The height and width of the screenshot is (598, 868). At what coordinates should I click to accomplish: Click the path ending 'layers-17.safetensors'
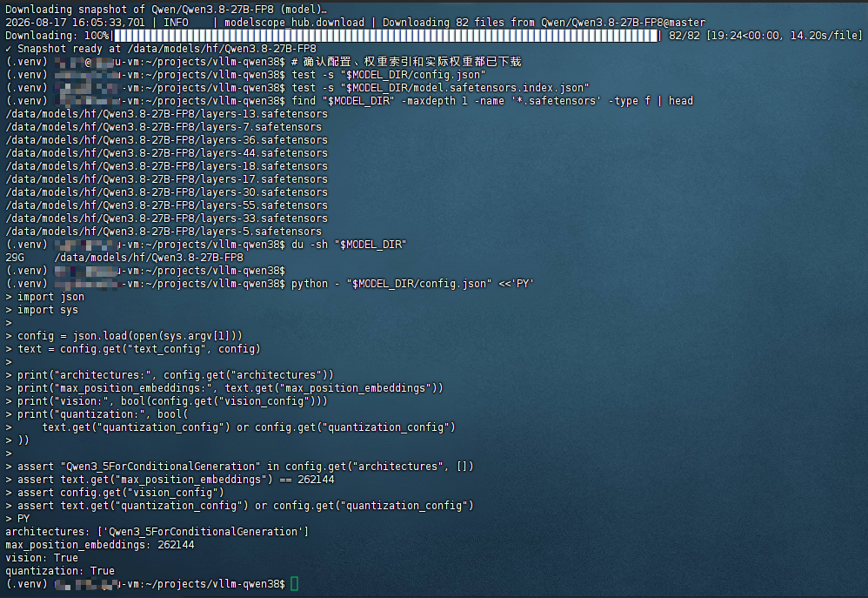coord(167,179)
